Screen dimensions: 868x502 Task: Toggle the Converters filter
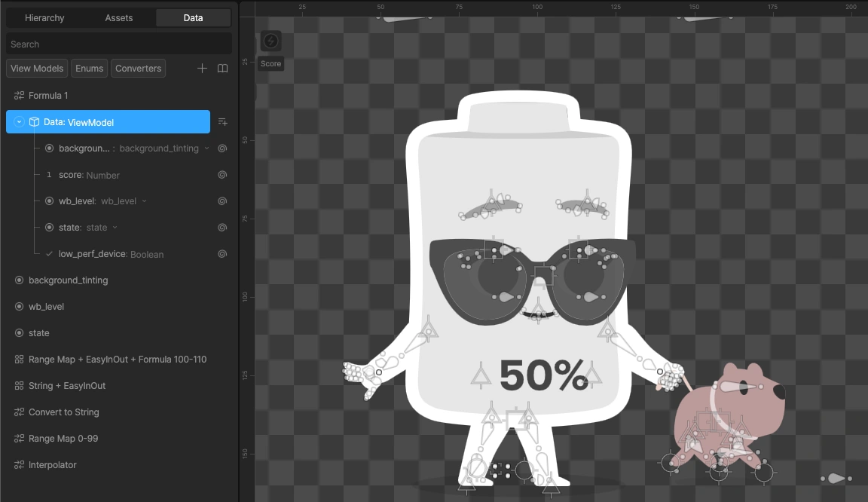tap(138, 69)
